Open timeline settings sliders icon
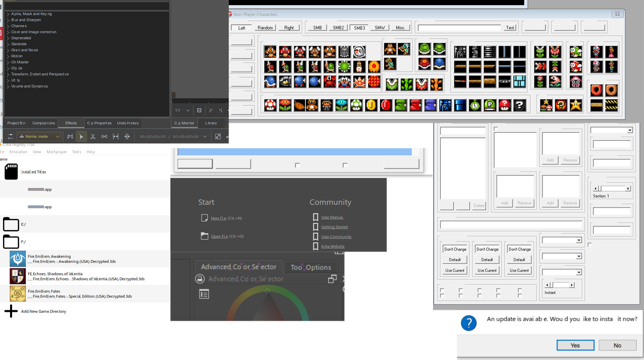644x362 pixels. point(11,136)
